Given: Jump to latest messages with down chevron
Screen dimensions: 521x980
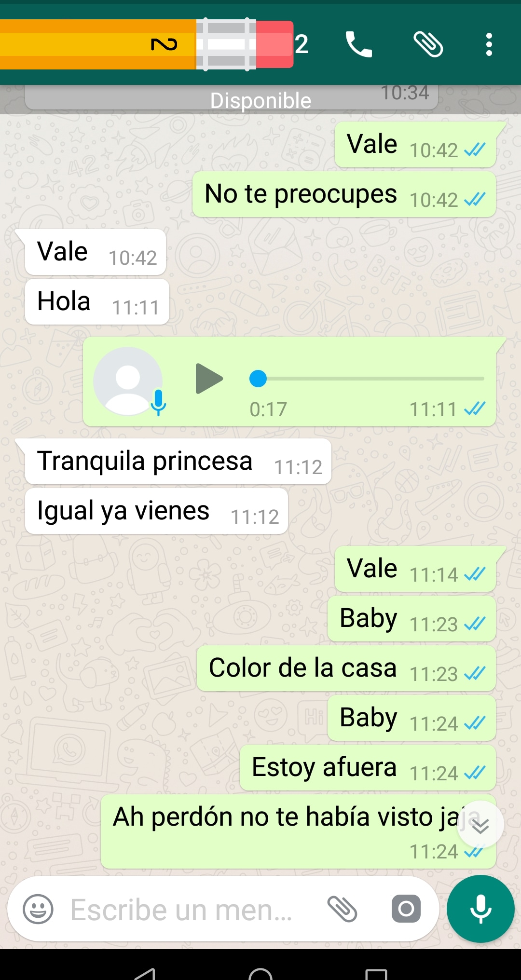Looking at the screenshot, I should (480, 825).
